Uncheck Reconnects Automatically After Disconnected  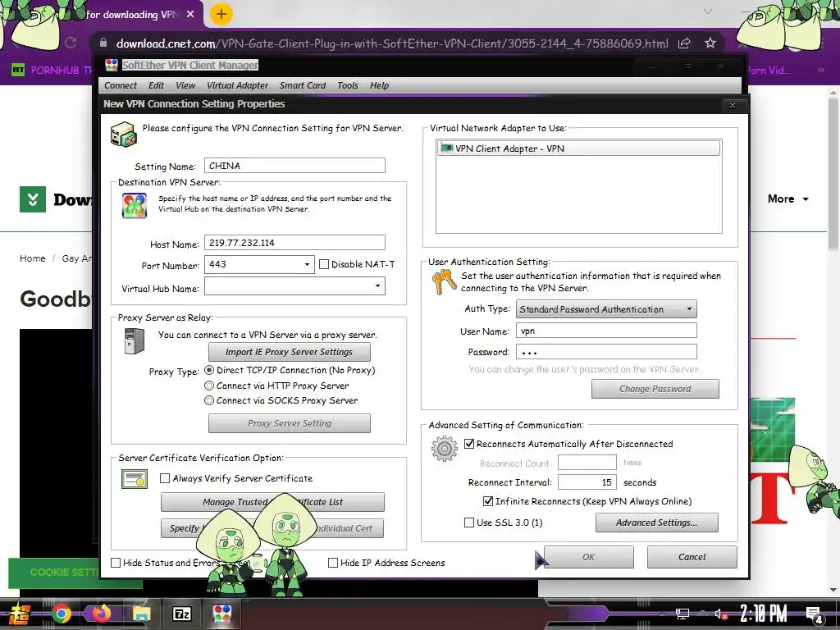[x=469, y=444]
